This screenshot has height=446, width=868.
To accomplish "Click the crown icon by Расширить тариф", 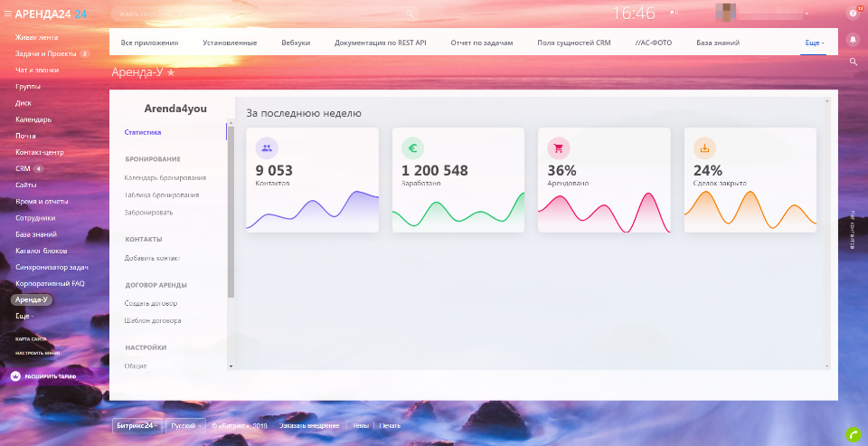I will (16, 376).
